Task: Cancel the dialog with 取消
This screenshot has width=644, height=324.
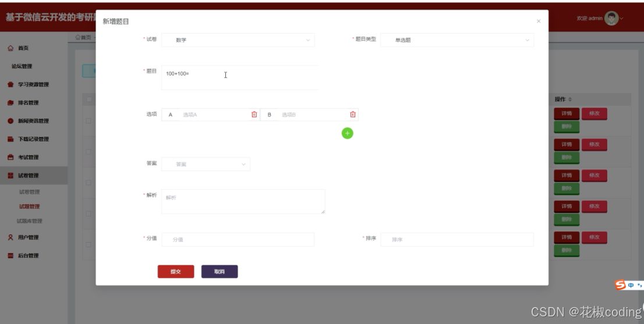Action: click(220, 272)
